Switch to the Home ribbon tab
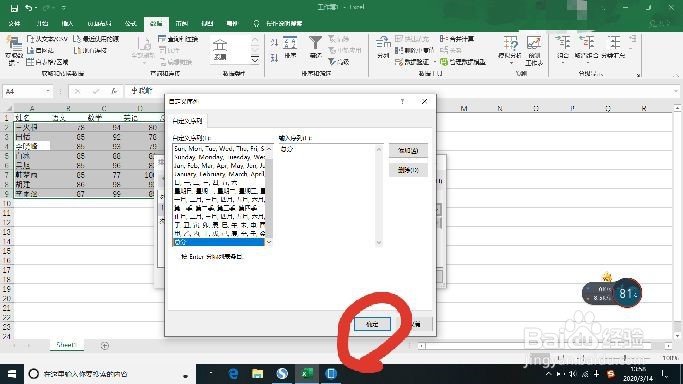The width and height of the screenshot is (683, 384). 42,24
